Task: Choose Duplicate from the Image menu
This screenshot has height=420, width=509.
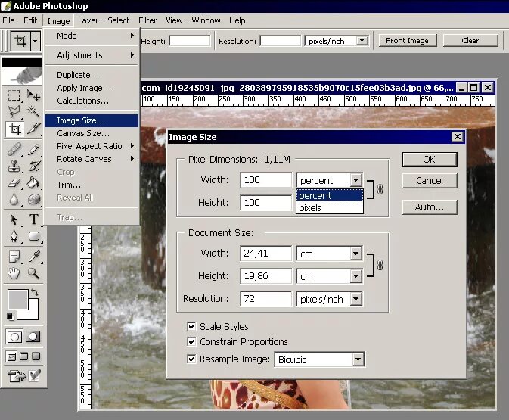Action: pos(92,75)
